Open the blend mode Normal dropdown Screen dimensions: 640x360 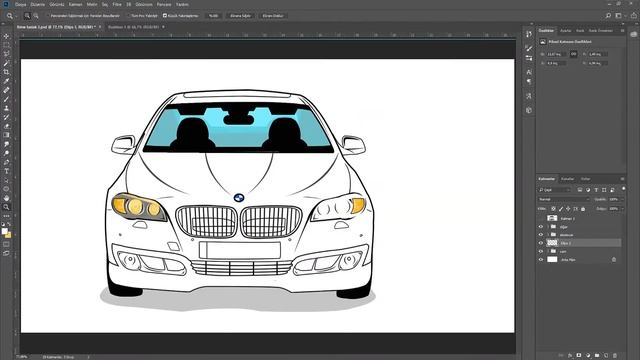click(564, 199)
